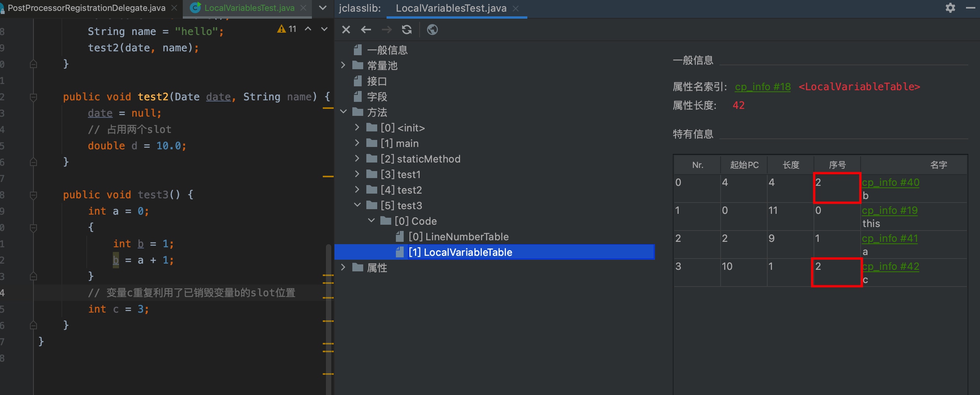Click the reload icon in jclasslib toolbar

(x=407, y=30)
